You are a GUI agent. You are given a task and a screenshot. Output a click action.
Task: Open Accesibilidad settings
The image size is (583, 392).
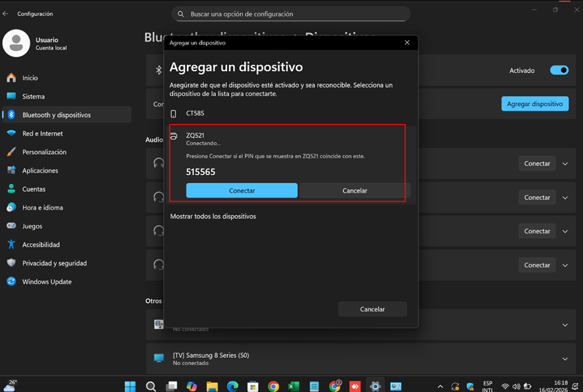41,245
